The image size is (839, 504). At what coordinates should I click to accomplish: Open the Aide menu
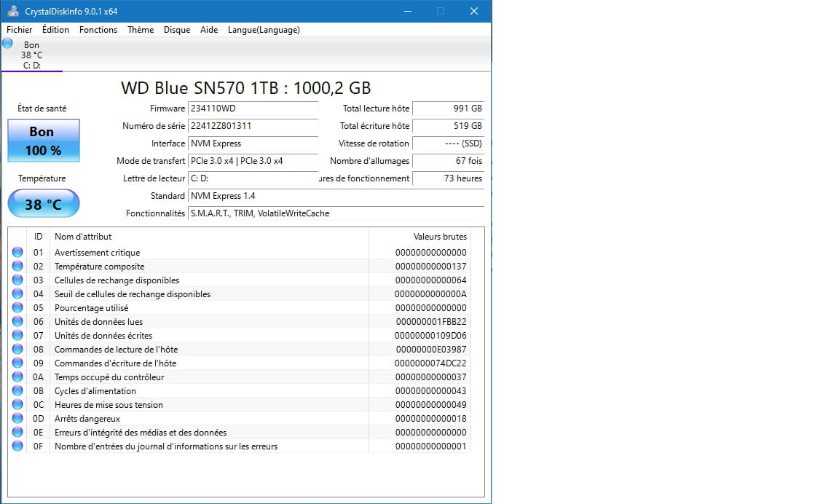(x=209, y=30)
